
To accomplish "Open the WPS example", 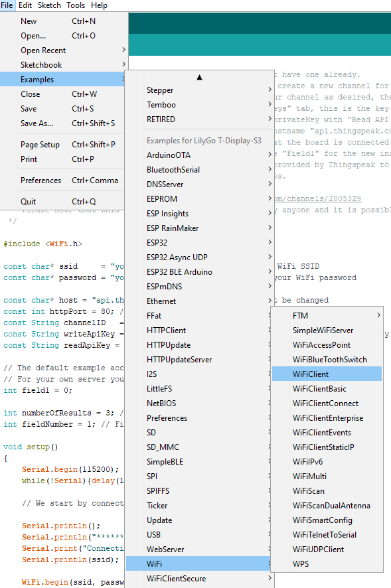I will [x=327, y=564].
